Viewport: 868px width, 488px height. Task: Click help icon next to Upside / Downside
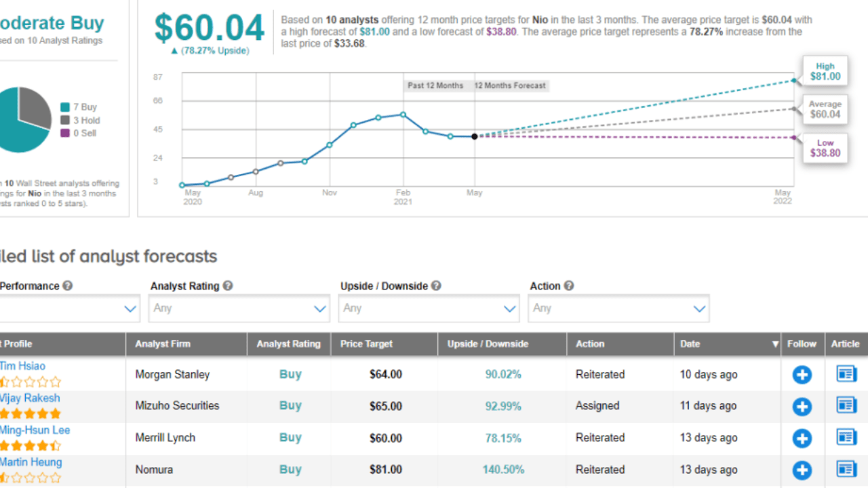click(436, 286)
